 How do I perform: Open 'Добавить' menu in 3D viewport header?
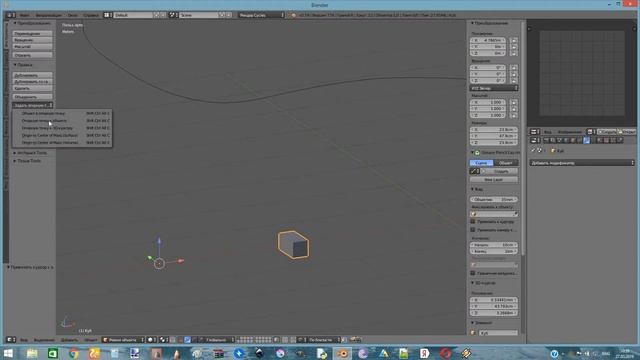69,340
